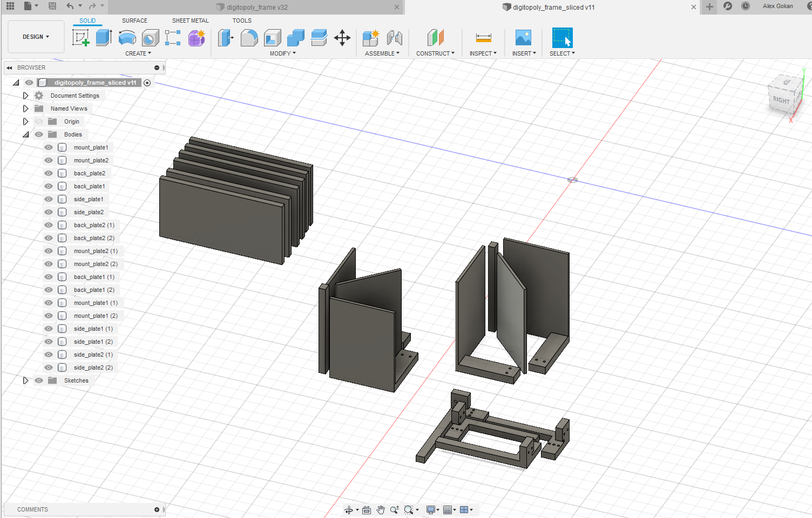
Task: Select the Hole tool
Action: 151,38
